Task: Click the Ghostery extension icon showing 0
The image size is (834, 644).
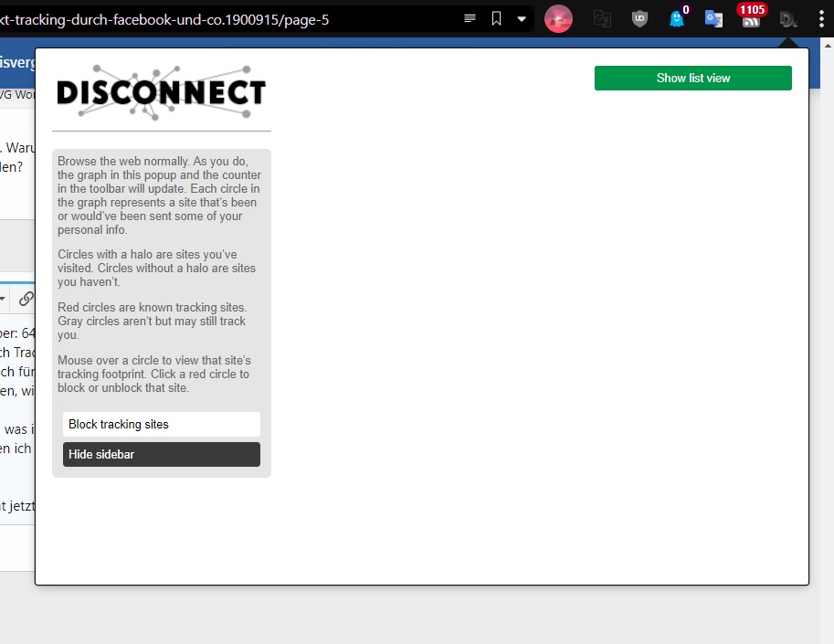Action: coord(676,18)
